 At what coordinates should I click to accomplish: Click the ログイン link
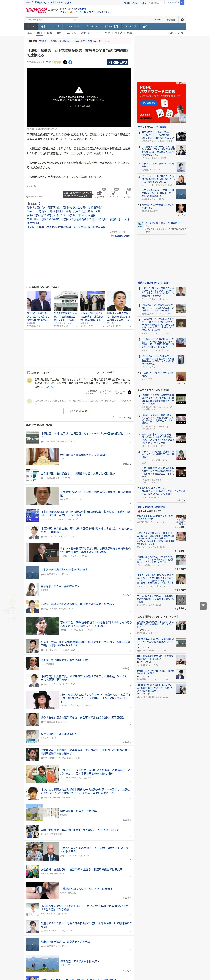[64, 12]
